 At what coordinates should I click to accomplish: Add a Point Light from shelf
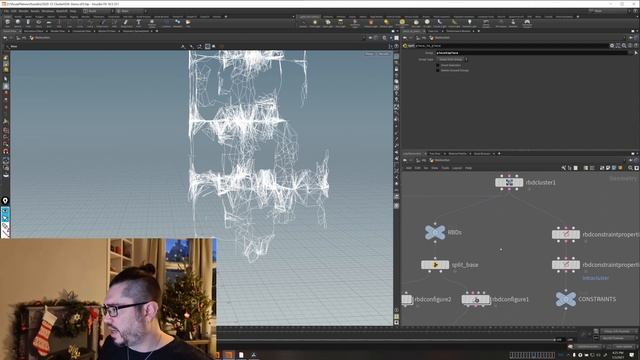pyautogui.click(x=315, y=24)
